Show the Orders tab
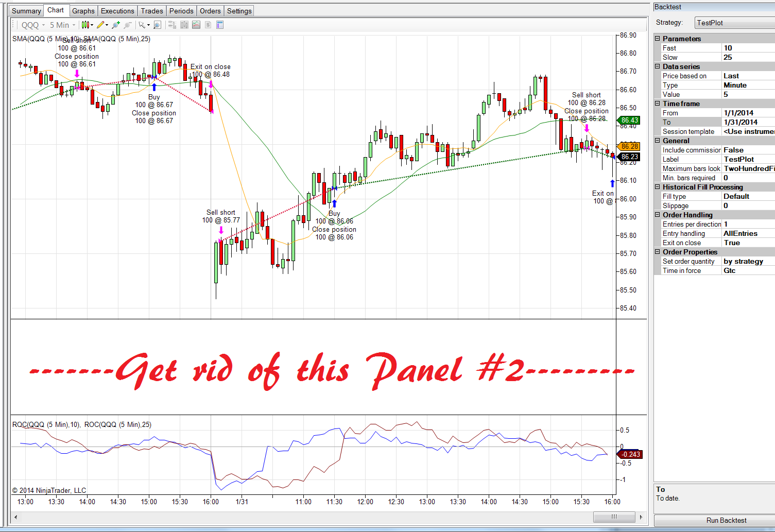The height and width of the screenshot is (532, 775). click(x=210, y=11)
